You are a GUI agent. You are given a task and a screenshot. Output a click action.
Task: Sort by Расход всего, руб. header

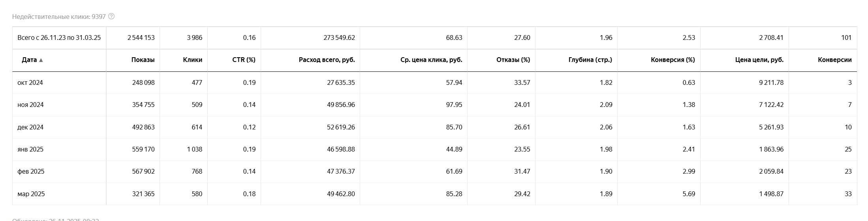pyautogui.click(x=327, y=60)
